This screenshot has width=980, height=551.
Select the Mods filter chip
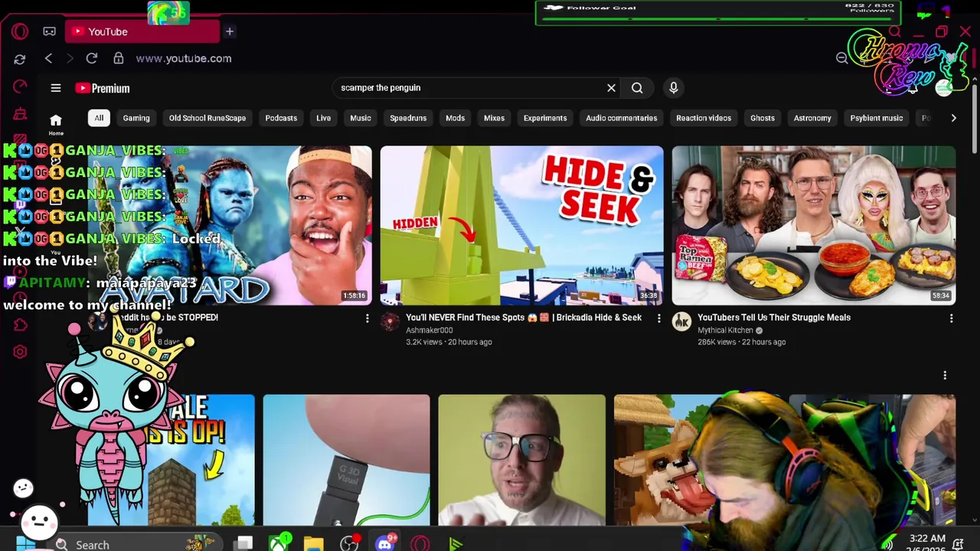point(456,118)
